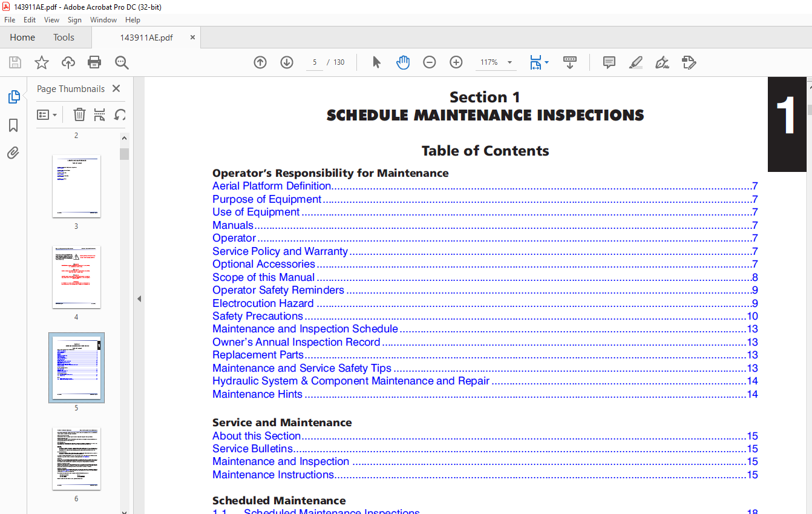
Task: Open Aerial Platform Definition link
Action: click(x=272, y=186)
